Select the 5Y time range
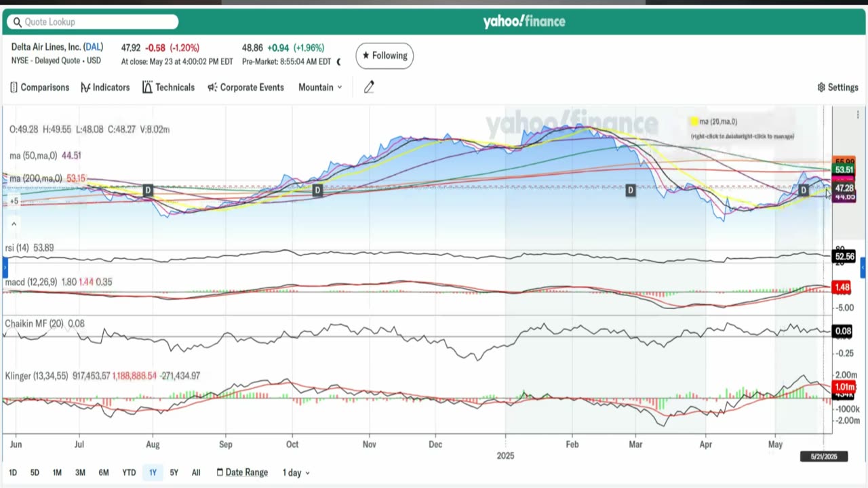Viewport: 868px width, 488px height. point(174,472)
